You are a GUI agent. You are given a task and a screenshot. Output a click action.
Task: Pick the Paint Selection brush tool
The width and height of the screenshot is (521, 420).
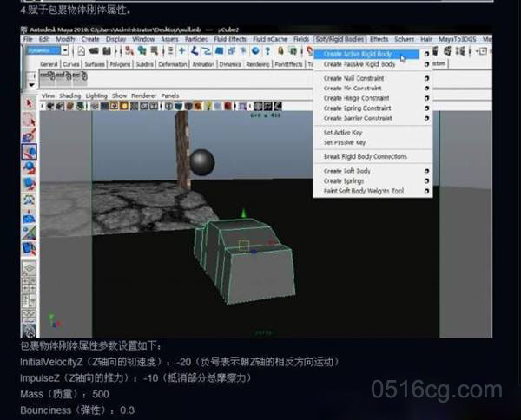point(30,135)
